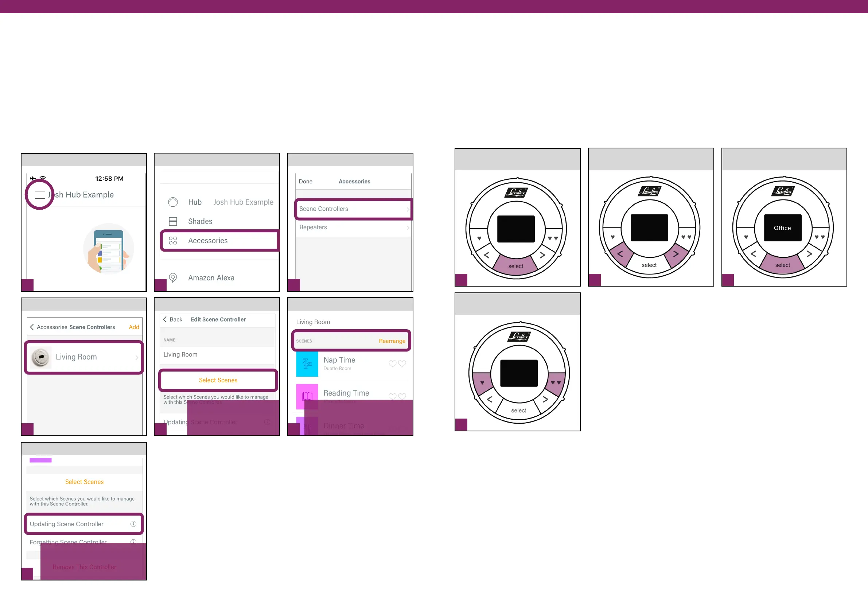Click the 12:58 PM clock text
The image size is (868, 614).
[x=109, y=178]
